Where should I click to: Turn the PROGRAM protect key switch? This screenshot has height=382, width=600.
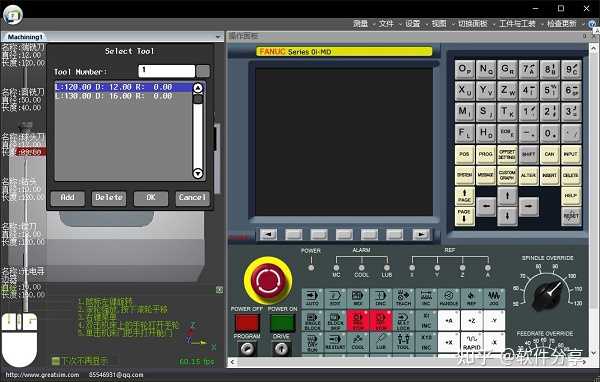tap(247, 349)
